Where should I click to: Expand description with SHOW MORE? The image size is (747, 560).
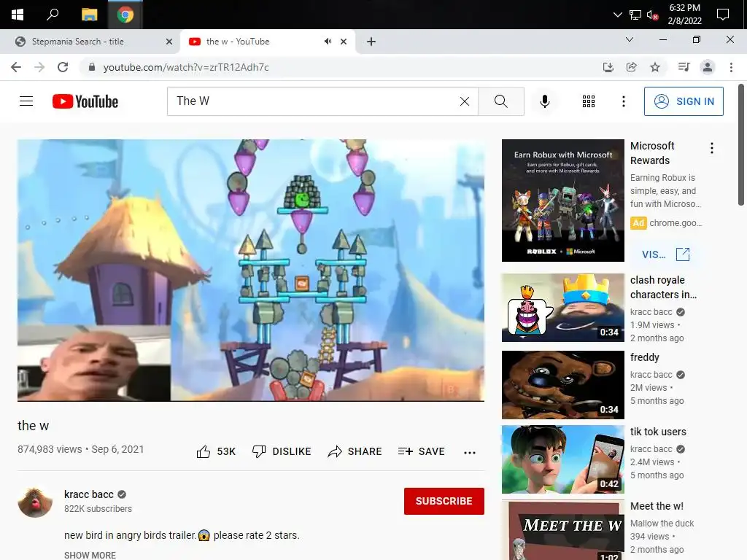click(90, 555)
